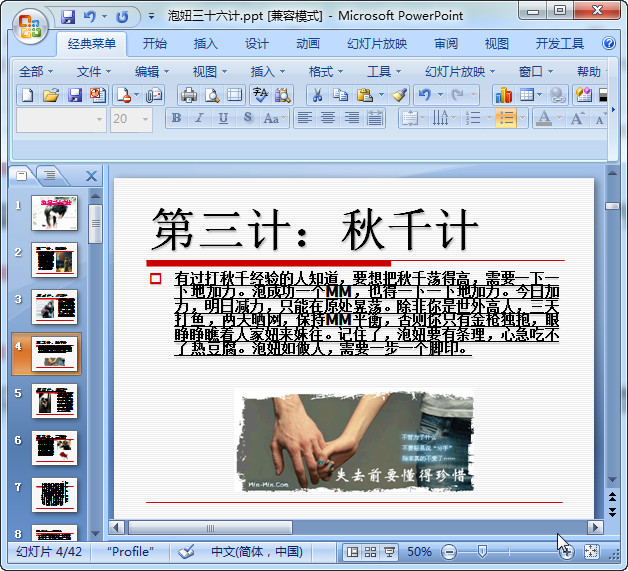628x571 pixels.
Task: Open the Research binoculars icon
Action: (x=283, y=95)
